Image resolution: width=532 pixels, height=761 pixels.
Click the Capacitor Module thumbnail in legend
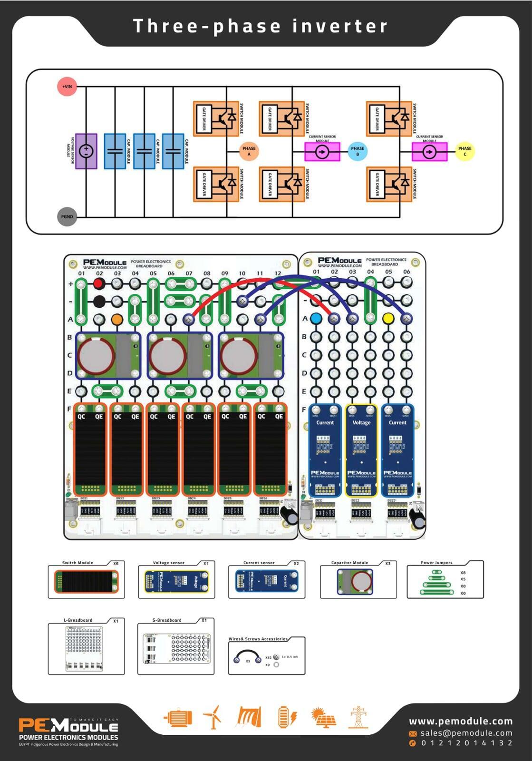coord(355,581)
